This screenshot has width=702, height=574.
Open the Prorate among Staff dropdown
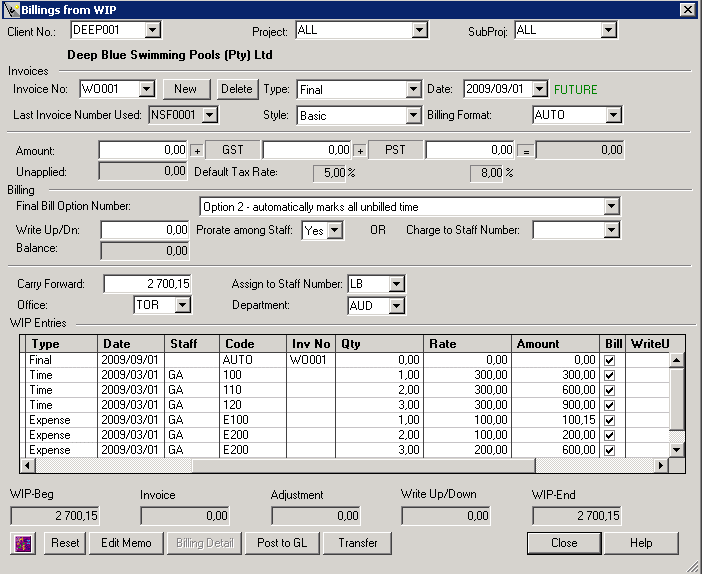[335, 231]
